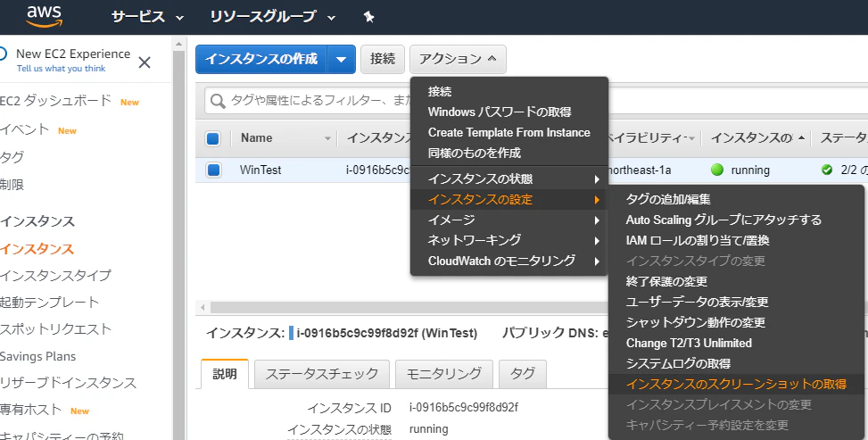Open Savings Plans in sidebar
868x440 pixels.
click(x=37, y=356)
